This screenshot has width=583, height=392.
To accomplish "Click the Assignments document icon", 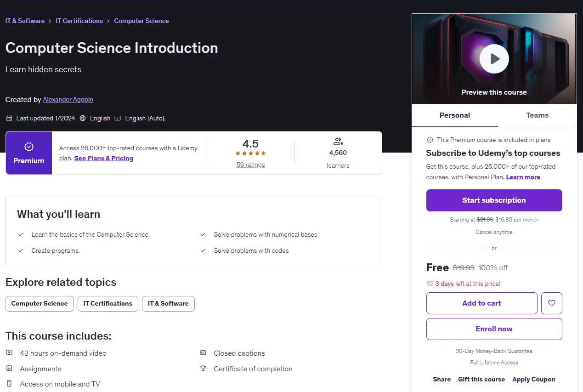I will (x=9, y=369).
